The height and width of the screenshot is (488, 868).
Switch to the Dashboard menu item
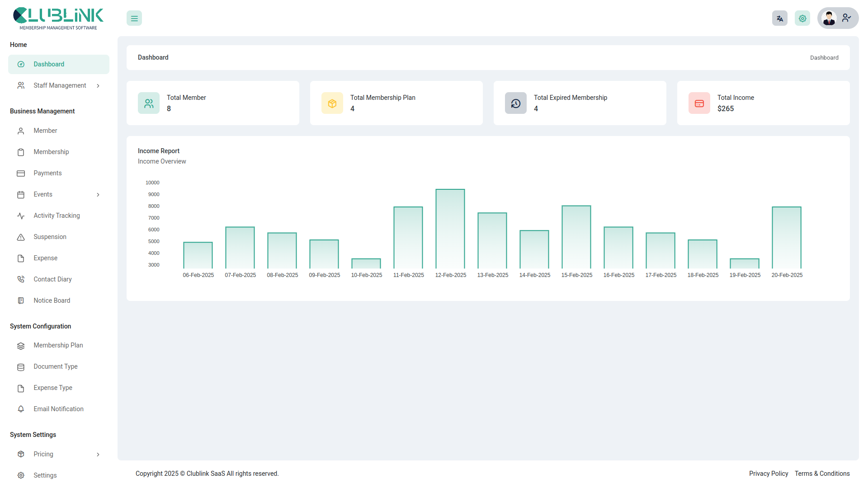click(x=49, y=64)
